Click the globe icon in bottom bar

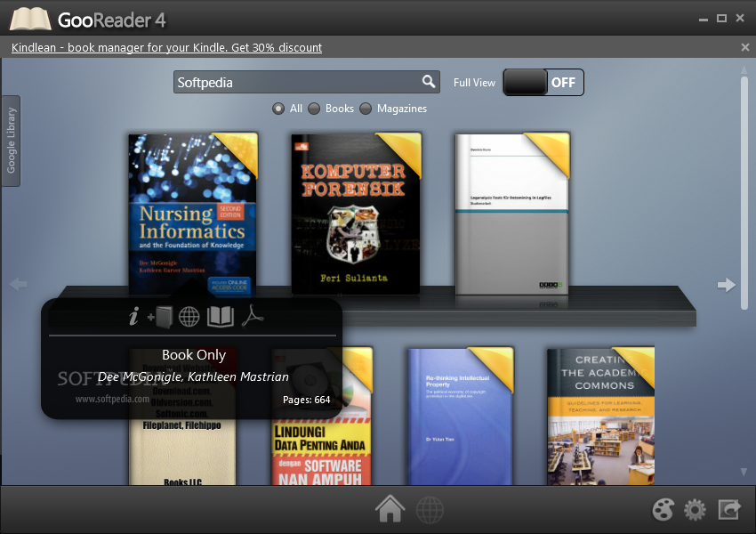point(430,509)
